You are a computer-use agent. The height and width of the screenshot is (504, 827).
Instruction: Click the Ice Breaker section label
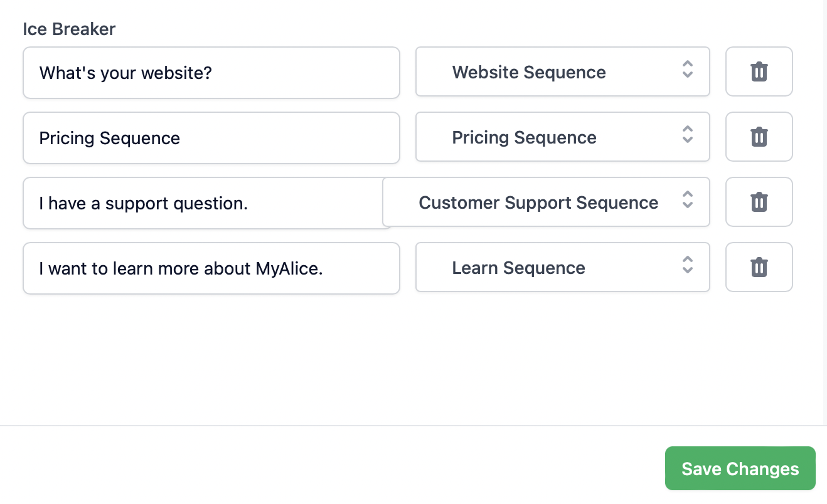69,29
